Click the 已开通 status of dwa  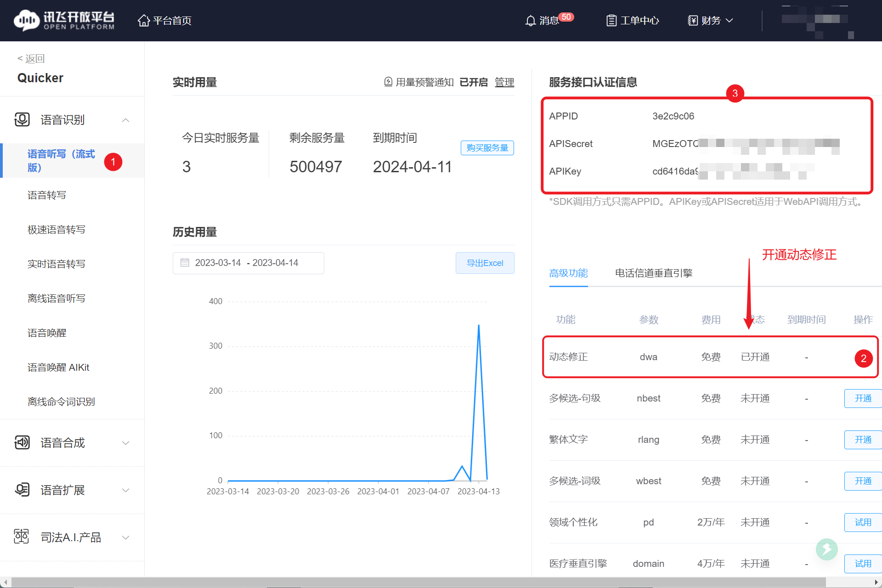click(x=755, y=357)
